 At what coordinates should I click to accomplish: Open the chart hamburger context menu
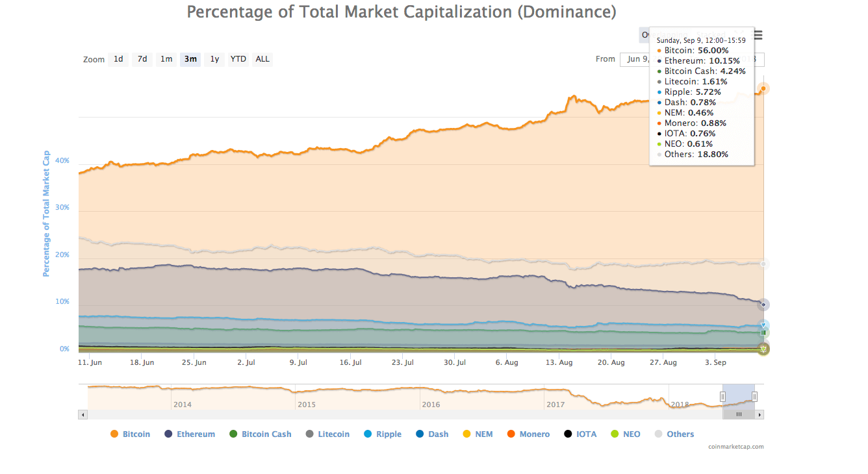click(758, 36)
